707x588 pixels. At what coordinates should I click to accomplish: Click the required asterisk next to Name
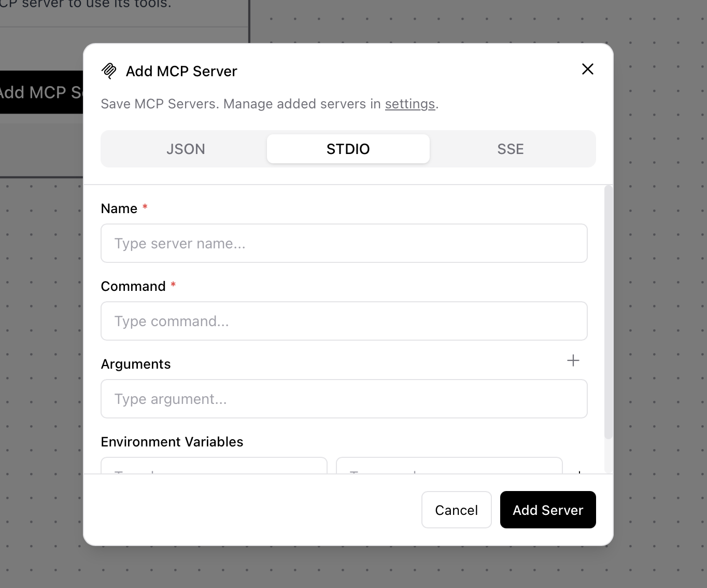click(x=144, y=207)
